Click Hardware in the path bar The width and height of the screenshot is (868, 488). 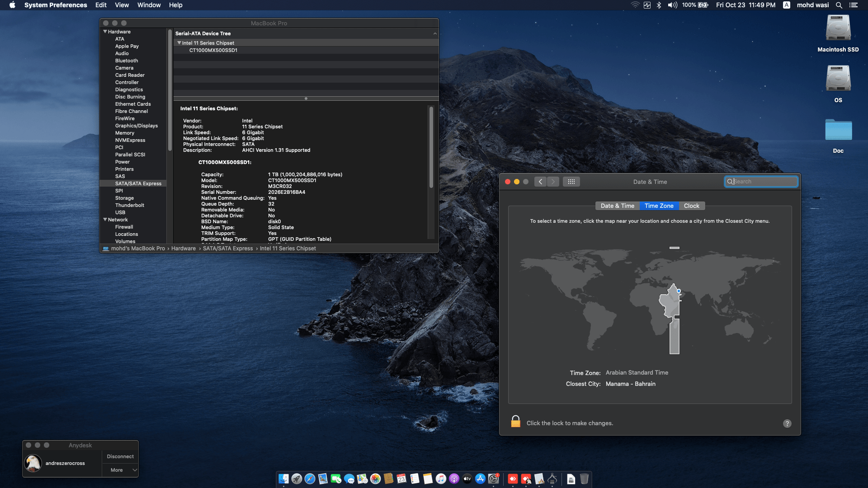click(184, 249)
